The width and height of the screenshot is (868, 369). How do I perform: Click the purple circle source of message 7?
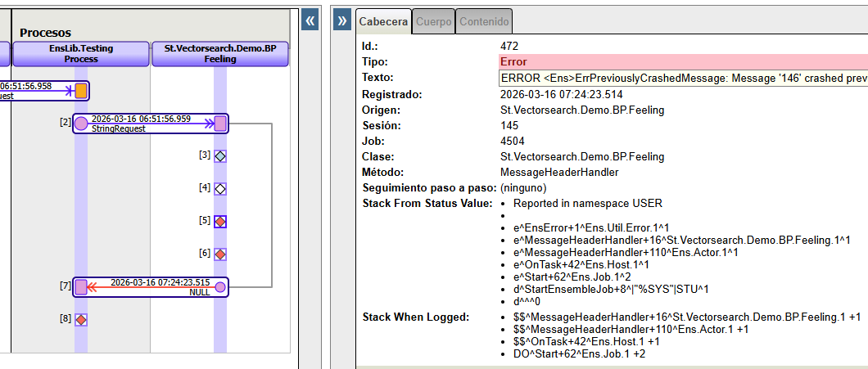pyautogui.click(x=220, y=287)
